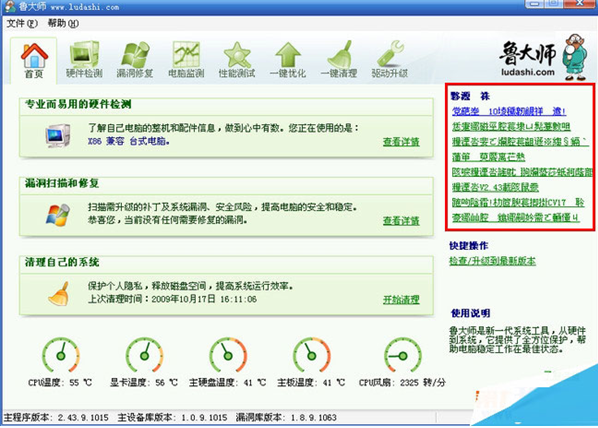Click the 开始清理 link
The width and height of the screenshot is (598, 428).
coord(401,300)
